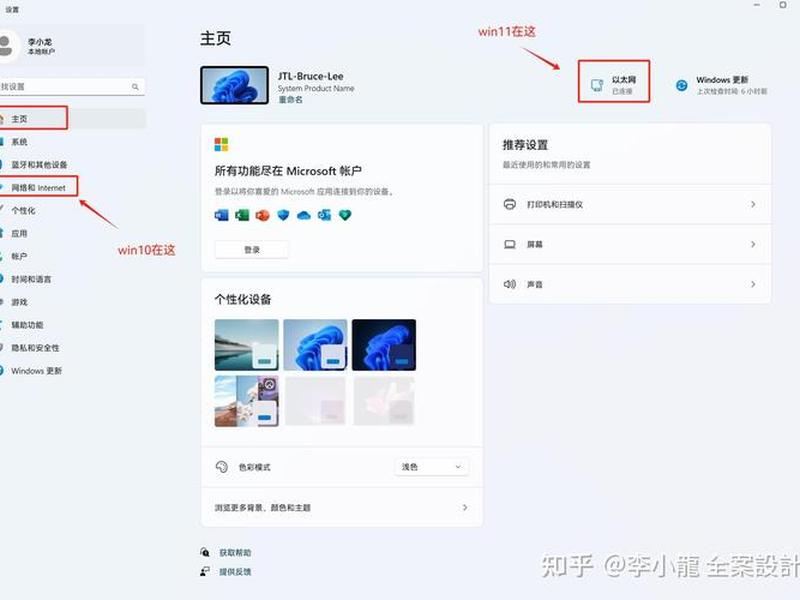Select the lake landscape theme thumbnail
The width and height of the screenshot is (800, 600).
[246, 345]
